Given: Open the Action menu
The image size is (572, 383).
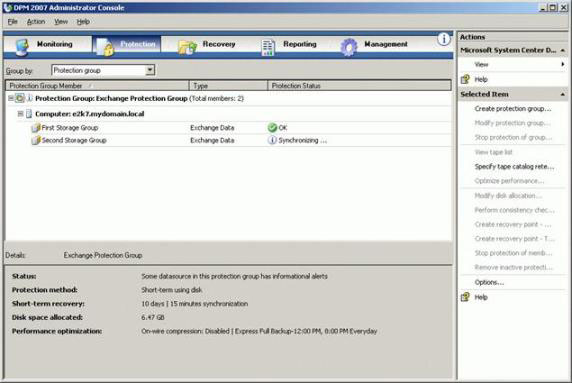Looking at the screenshot, I should (x=36, y=22).
